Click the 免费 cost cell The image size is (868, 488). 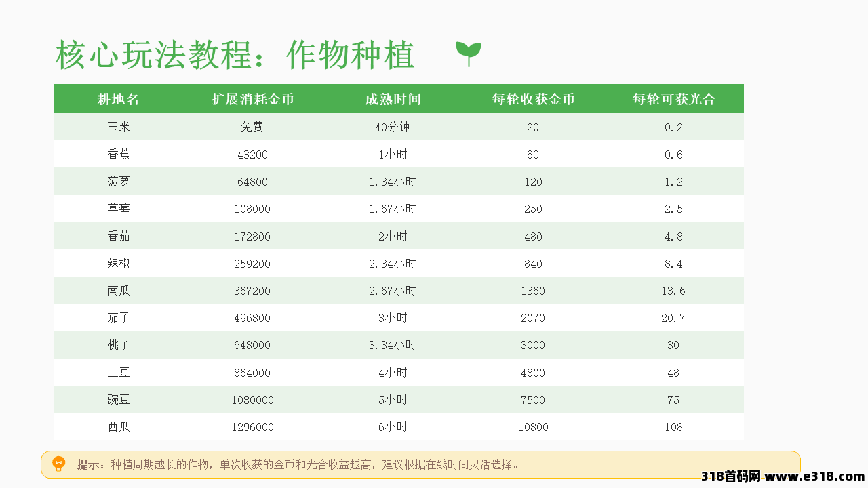coord(252,127)
